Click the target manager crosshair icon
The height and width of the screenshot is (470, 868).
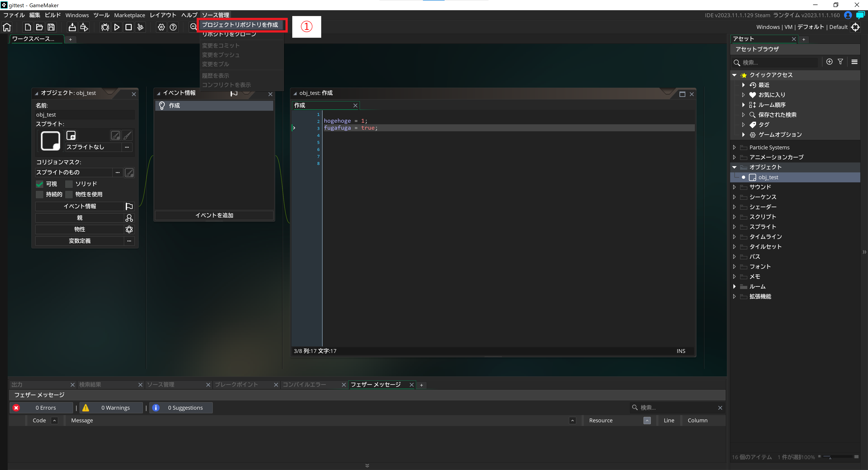click(856, 27)
